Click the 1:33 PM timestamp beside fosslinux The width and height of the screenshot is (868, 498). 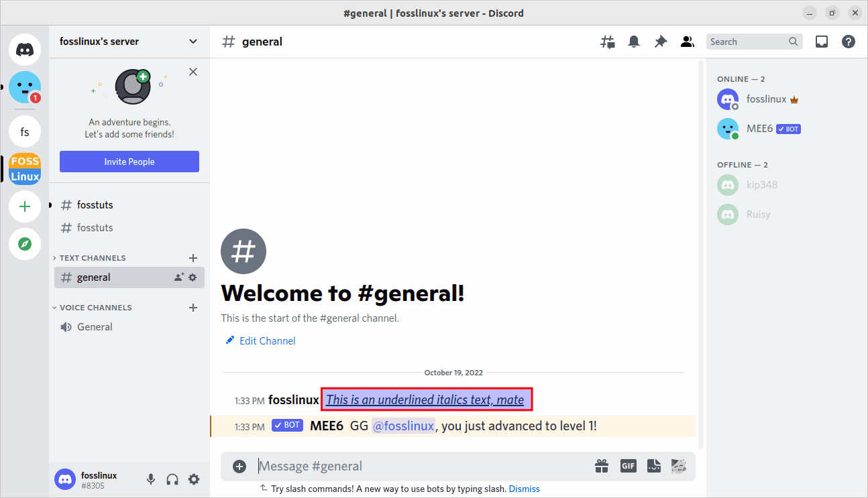[250, 401]
